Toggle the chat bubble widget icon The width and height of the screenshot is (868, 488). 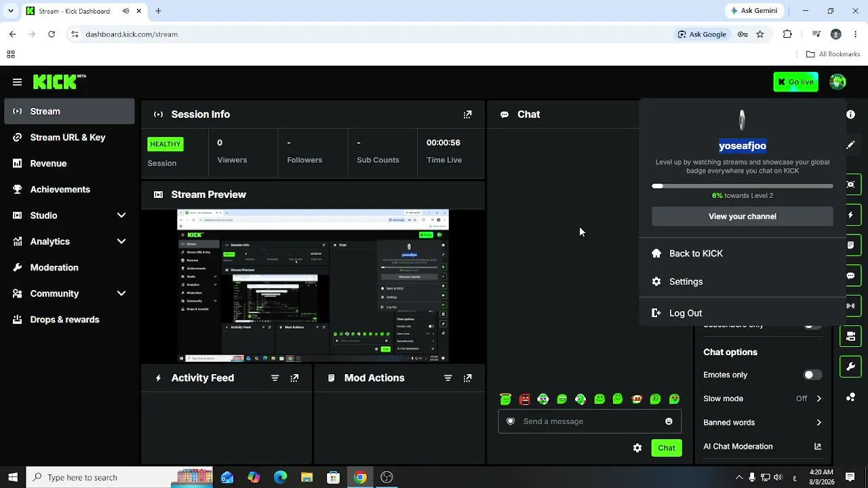pos(850,275)
